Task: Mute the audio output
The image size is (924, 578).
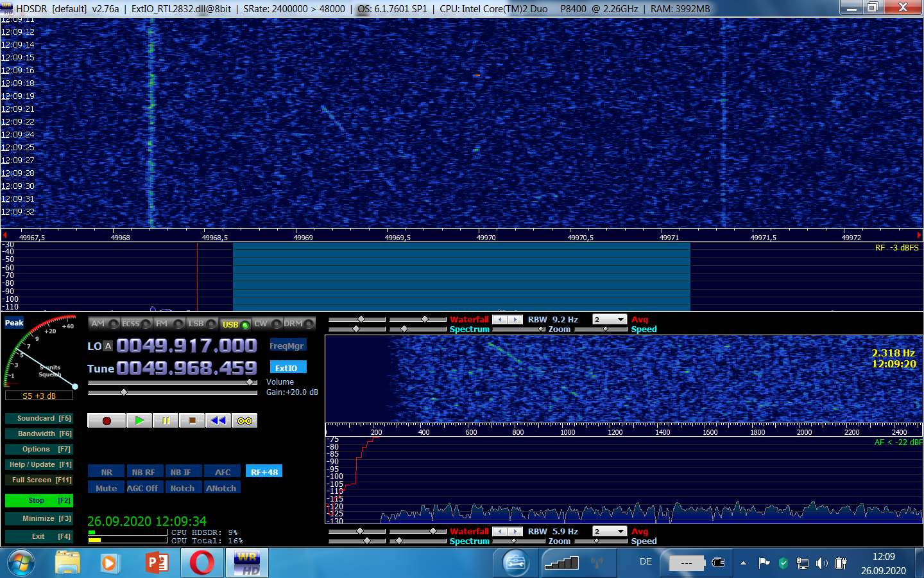Action: click(106, 488)
